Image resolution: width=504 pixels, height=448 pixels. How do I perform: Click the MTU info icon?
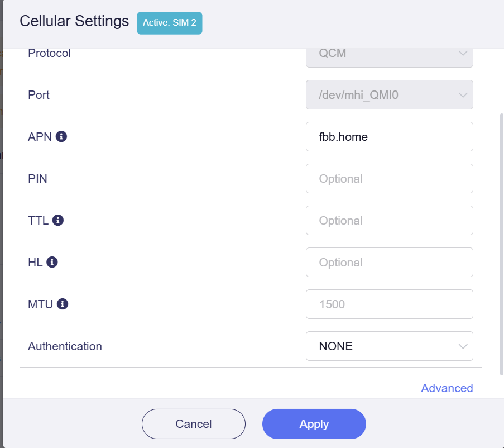(x=63, y=304)
